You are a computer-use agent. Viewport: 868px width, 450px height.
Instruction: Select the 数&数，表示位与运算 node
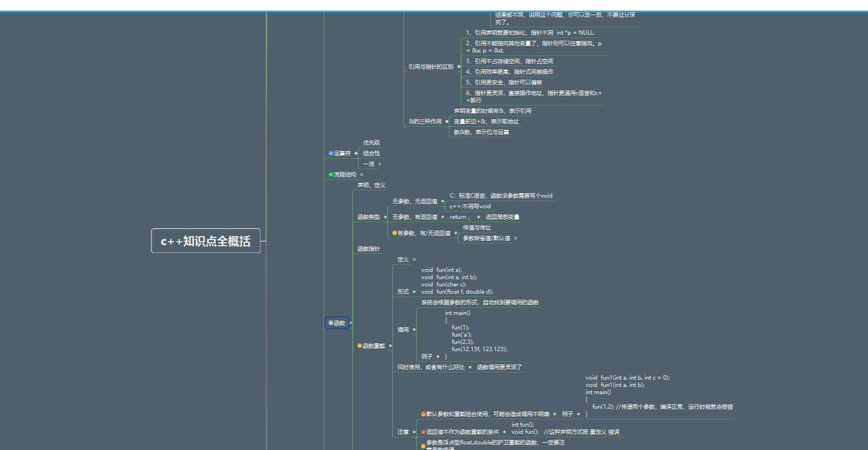pyautogui.click(x=482, y=132)
